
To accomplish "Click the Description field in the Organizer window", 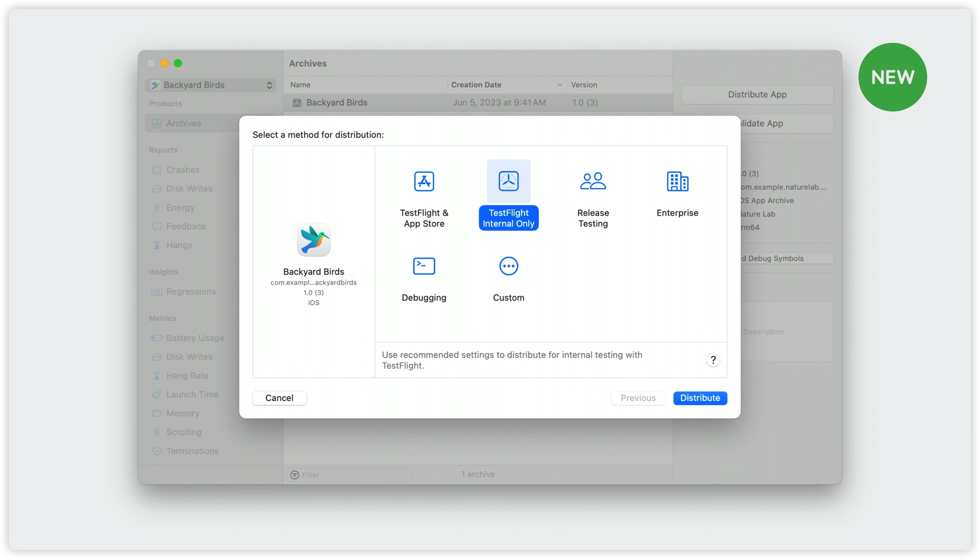I will click(x=787, y=332).
